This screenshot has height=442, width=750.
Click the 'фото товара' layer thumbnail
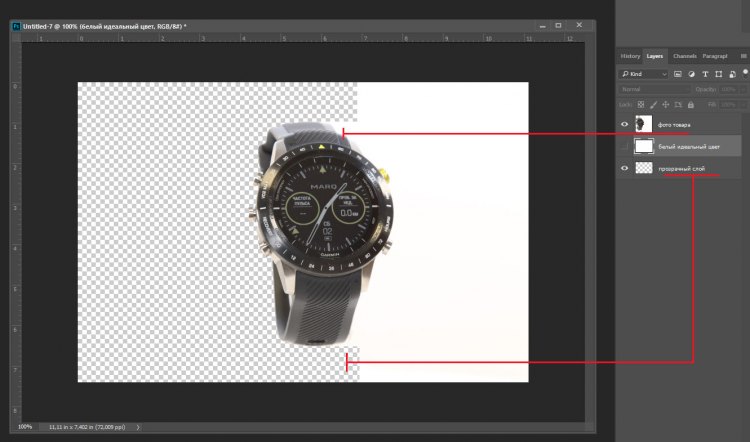coord(643,124)
